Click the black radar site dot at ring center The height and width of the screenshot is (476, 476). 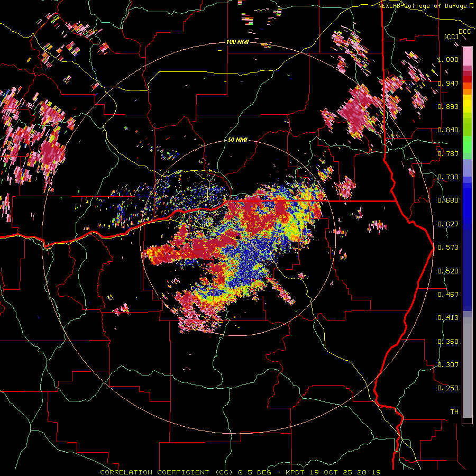tap(237, 237)
